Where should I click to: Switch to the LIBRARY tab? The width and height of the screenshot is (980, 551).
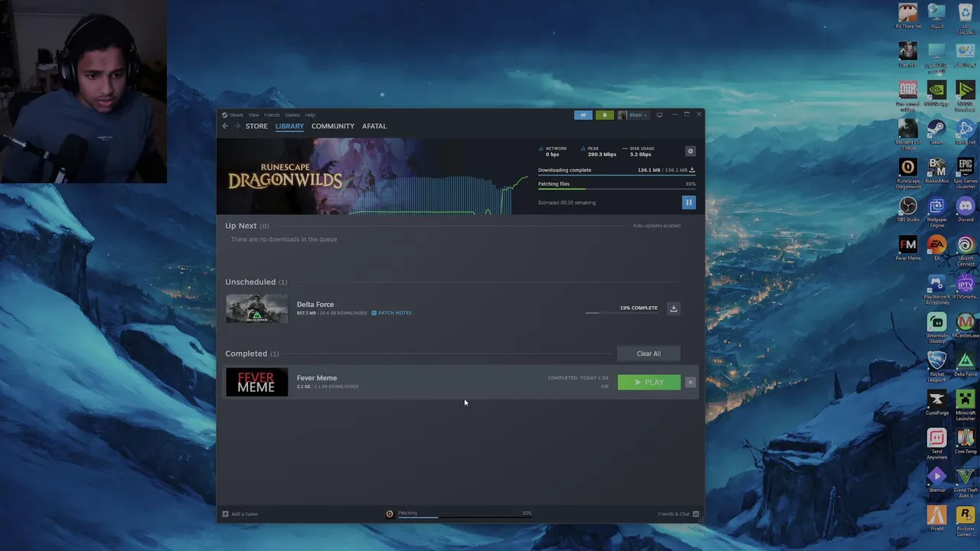pos(289,126)
